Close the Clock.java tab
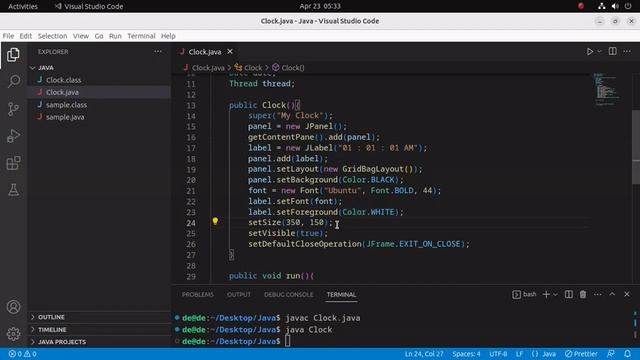The height and width of the screenshot is (360, 640). [x=230, y=51]
